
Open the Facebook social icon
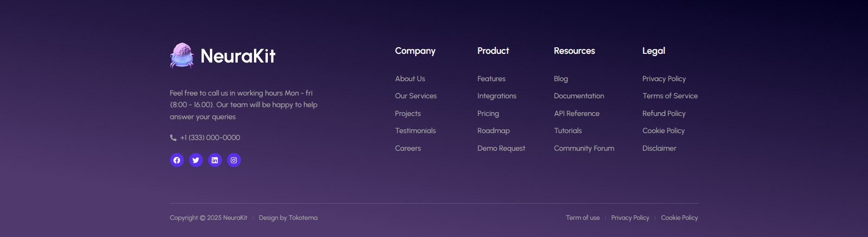click(x=177, y=160)
